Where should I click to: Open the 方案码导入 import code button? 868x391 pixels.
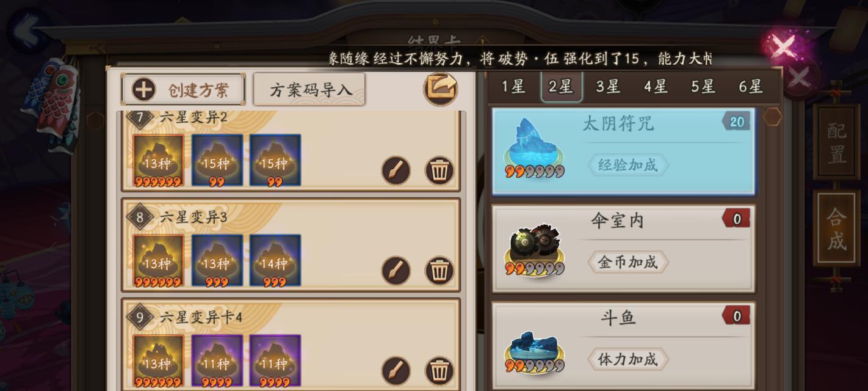pos(309,90)
